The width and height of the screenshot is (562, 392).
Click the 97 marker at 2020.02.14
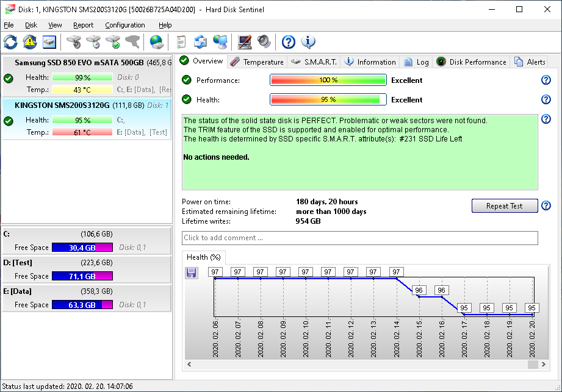(x=396, y=272)
